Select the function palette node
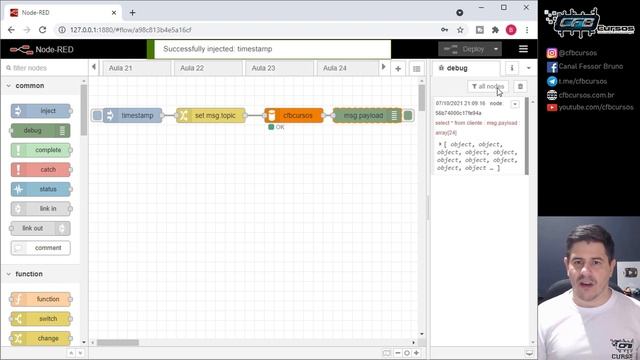Screen dimensions: 640x360 pos(41,299)
